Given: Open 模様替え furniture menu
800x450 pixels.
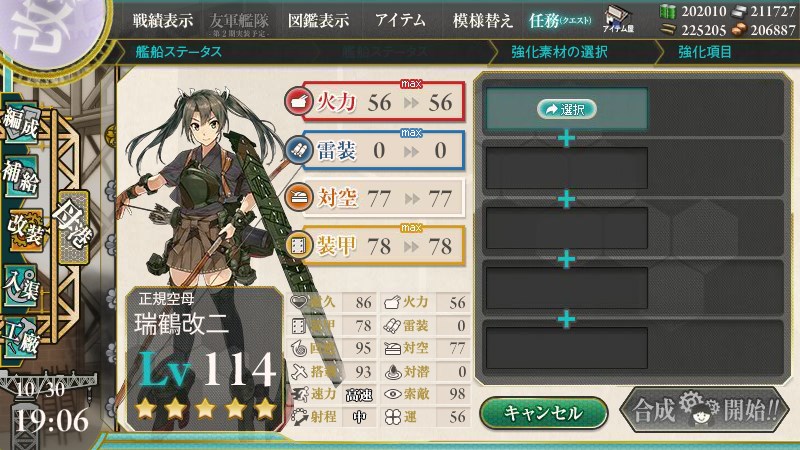Looking at the screenshot, I should [x=482, y=20].
